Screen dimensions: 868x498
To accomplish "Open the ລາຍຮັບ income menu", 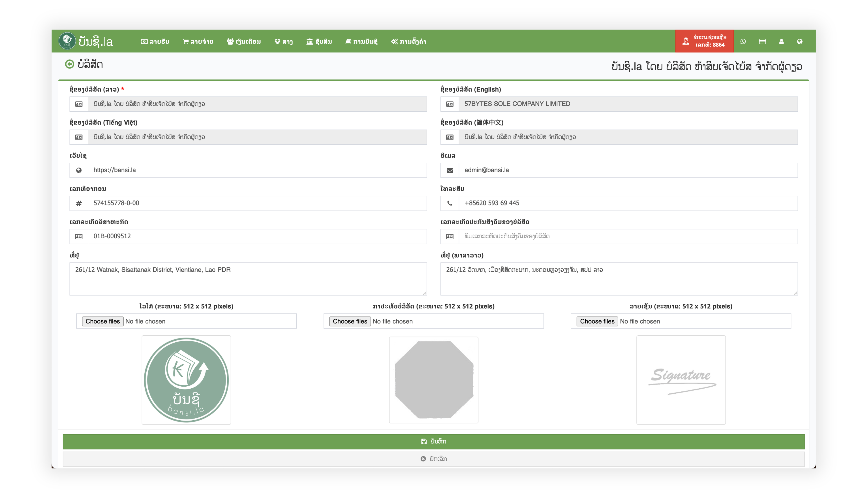I will (x=155, y=41).
